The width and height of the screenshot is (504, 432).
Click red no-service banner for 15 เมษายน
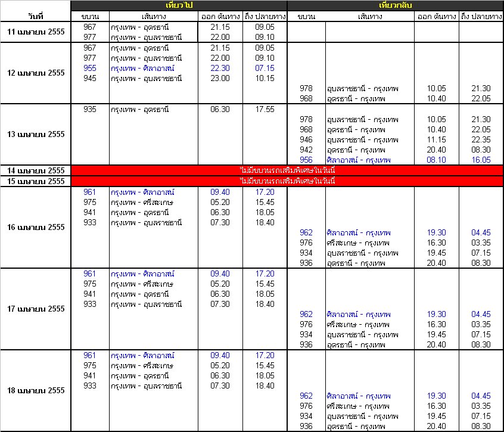point(287,181)
